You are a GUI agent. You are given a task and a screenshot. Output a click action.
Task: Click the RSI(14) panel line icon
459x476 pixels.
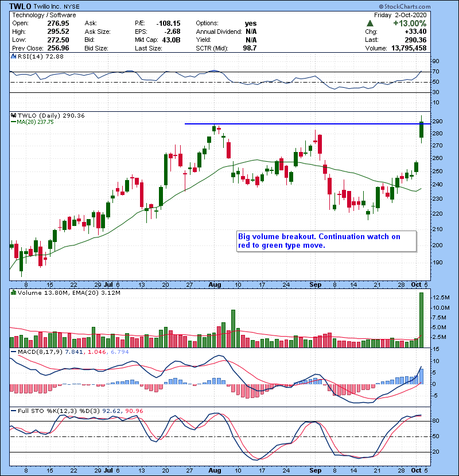click(13, 56)
